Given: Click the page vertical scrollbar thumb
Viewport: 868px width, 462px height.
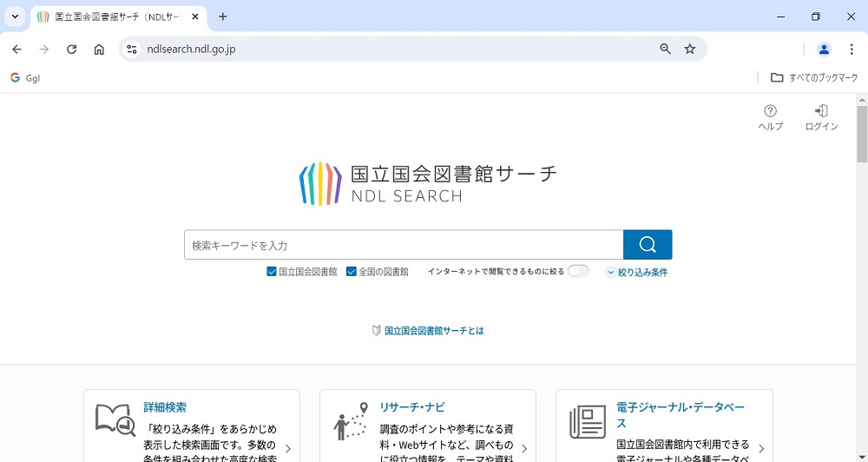Looking at the screenshot, I should point(862,134).
